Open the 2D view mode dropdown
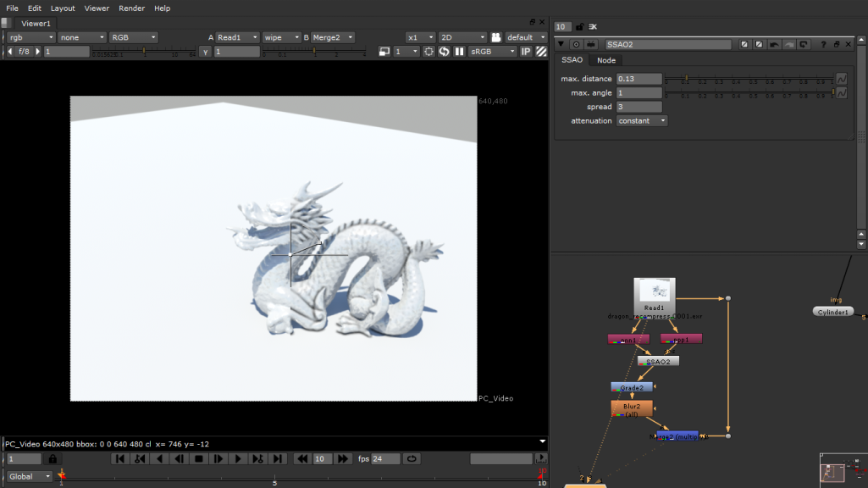The width and height of the screenshot is (868, 488). [x=462, y=37]
